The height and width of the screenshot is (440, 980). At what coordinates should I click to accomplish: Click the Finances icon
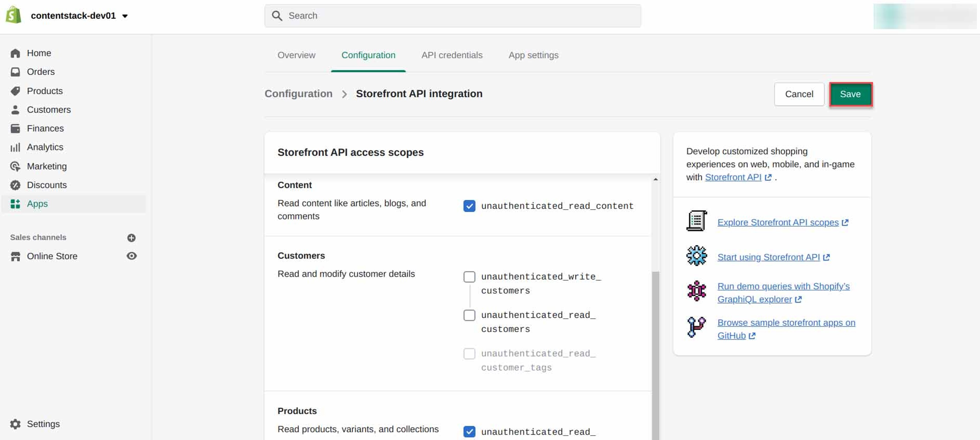[15, 128]
